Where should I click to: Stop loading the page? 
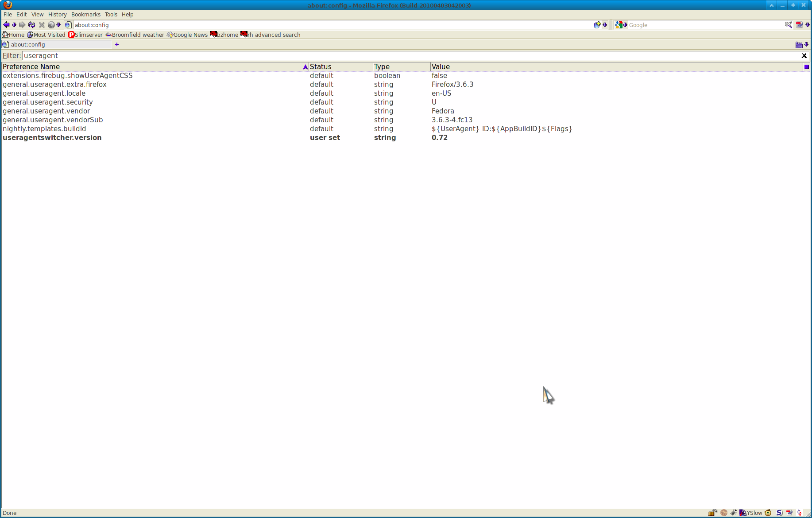point(42,25)
